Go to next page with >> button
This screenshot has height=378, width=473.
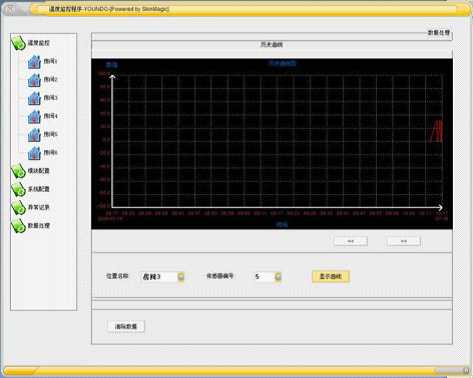(x=404, y=241)
